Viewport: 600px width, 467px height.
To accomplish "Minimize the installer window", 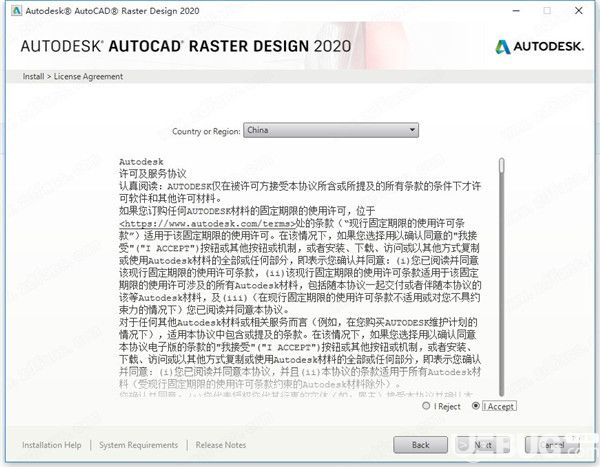I will point(516,10).
